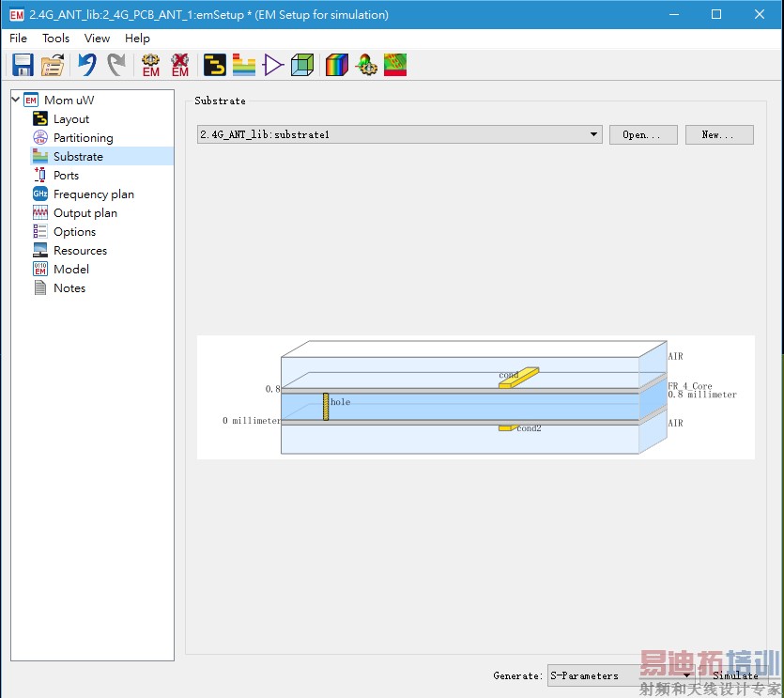Open the Help menu
The width and height of the screenshot is (784, 698).
[137, 38]
